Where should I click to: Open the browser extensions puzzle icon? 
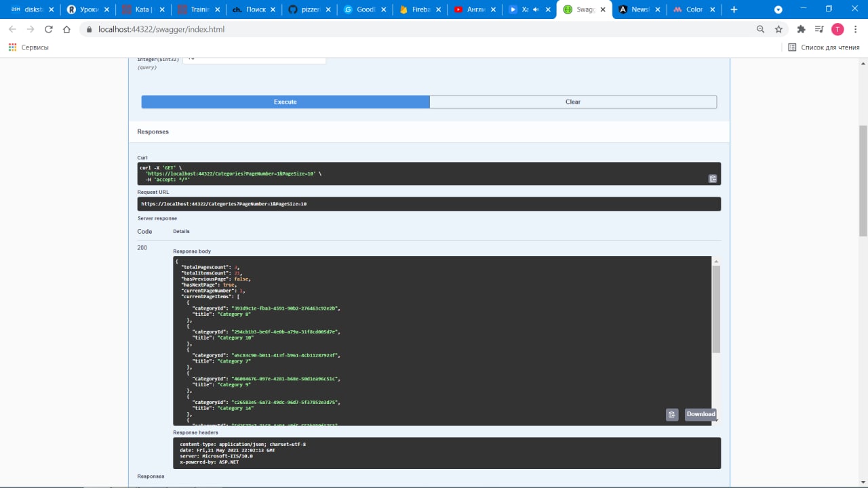coord(801,29)
